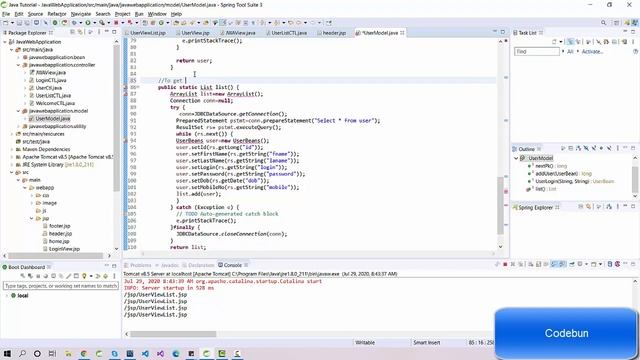Switch to the UserView.jsp editor tab
The image size is (640, 360).
195,33
